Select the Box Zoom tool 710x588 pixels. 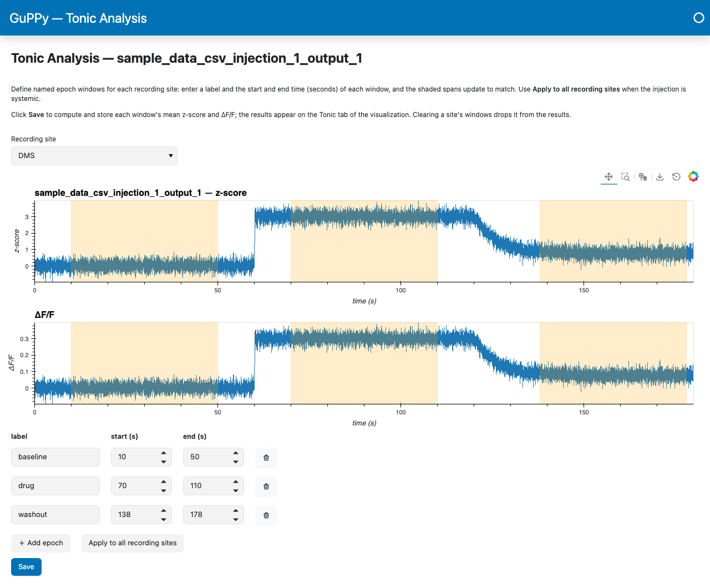(x=626, y=177)
